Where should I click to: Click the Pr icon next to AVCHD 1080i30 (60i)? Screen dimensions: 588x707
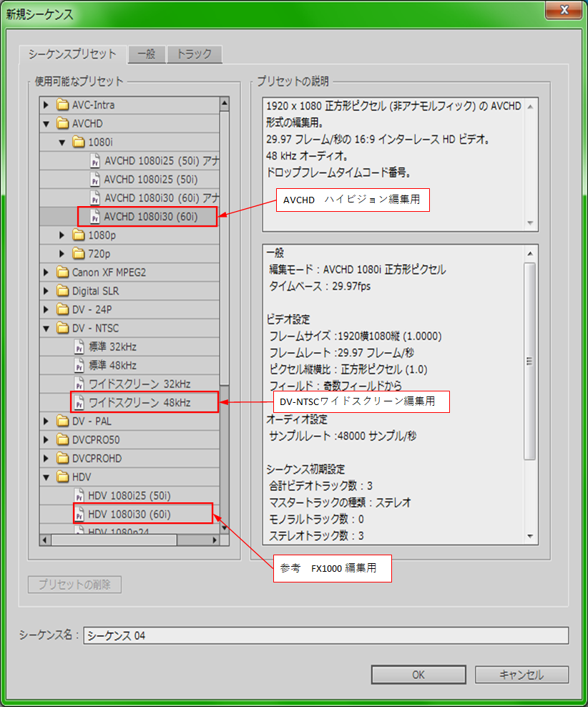95,216
